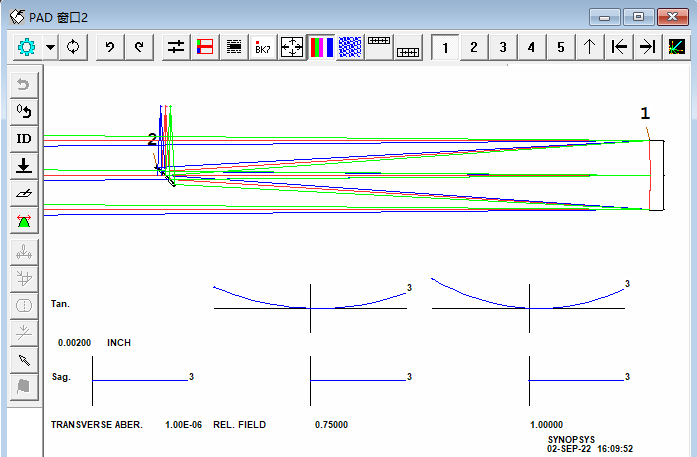Click the 1.00E-06 value
The width and height of the screenshot is (697, 457).
(183, 425)
